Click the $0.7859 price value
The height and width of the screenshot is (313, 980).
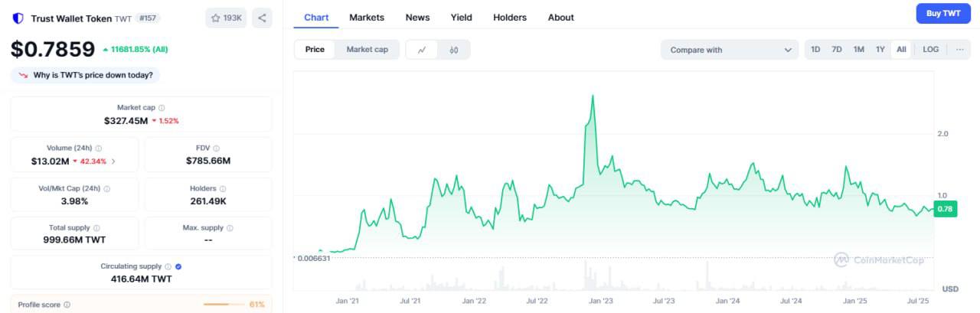point(52,49)
